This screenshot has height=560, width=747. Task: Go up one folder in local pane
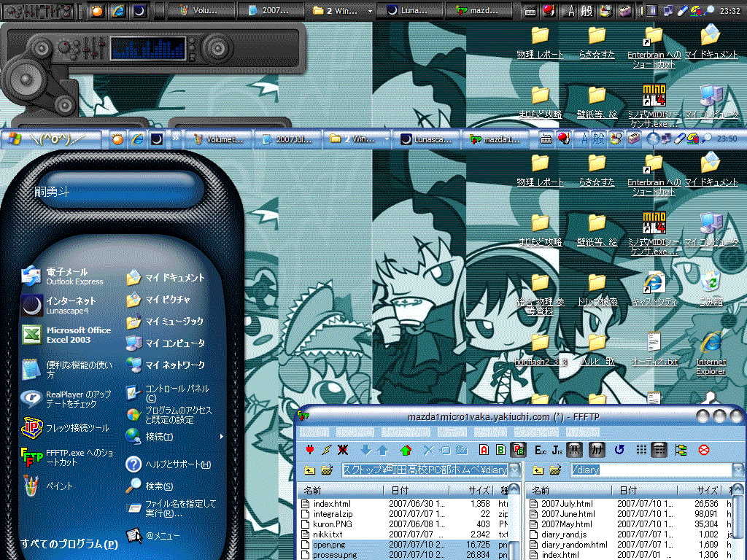click(x=309, y=470)
